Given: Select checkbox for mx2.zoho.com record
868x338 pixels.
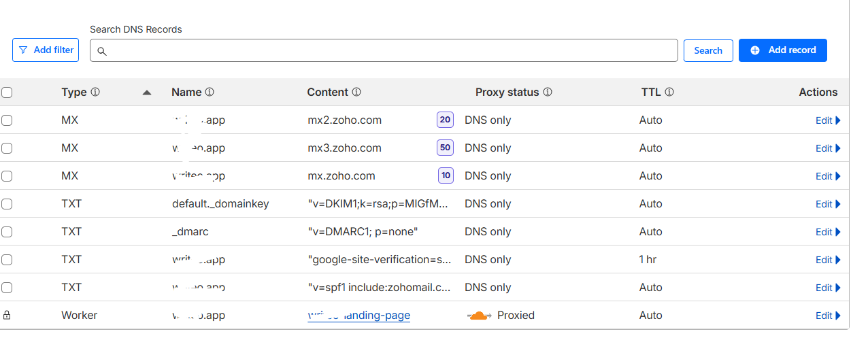Looking at the screenshot, I should tap(7, 120).
